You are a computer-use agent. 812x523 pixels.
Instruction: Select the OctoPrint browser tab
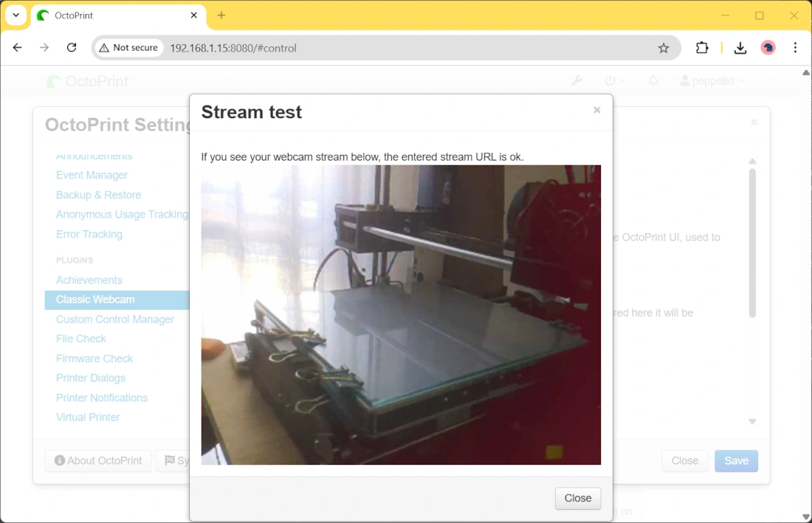click(118, 15)
